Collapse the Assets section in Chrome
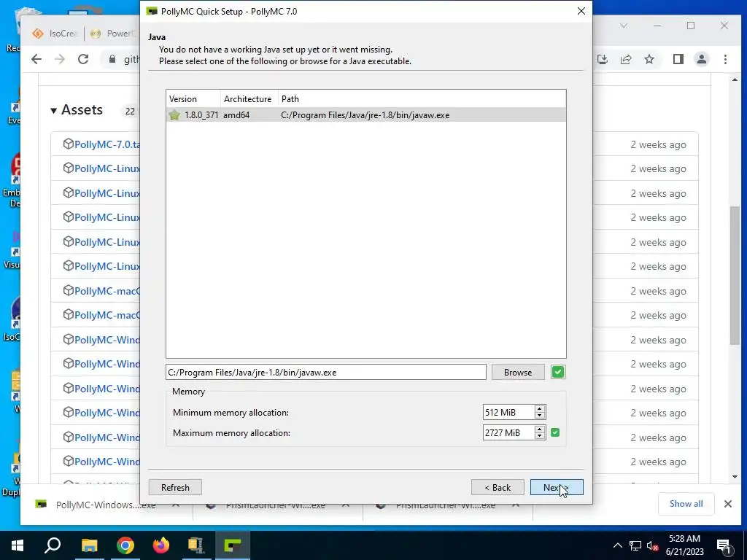The image size is (747, 560). click(x=53, y=111)
